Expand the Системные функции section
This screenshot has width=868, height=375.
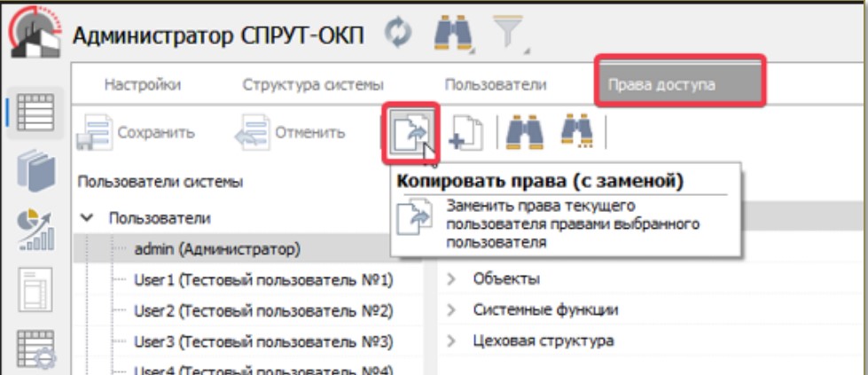click(x=451, y=309)
